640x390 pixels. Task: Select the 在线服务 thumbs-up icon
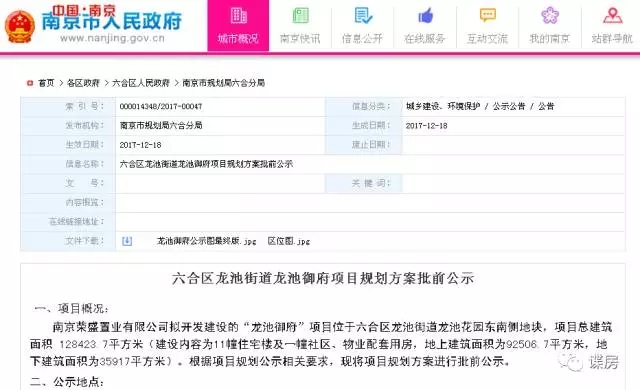(x=425, y=16)
